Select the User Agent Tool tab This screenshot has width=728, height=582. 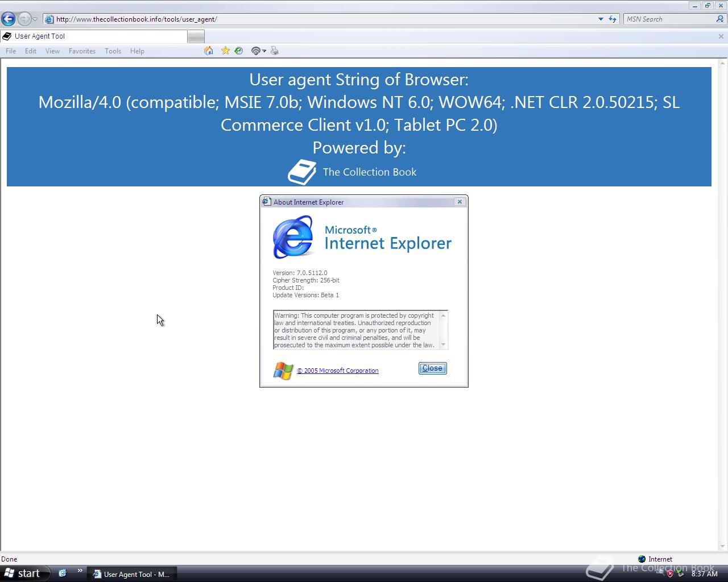click(x=94, y=36)
